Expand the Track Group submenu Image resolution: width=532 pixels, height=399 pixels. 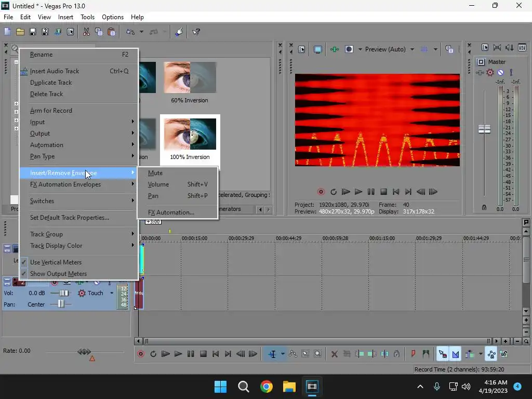tap(79, 234)
